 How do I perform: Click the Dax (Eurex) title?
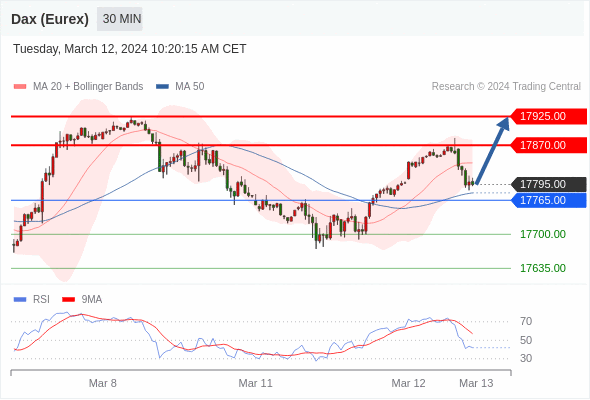pos(50,19)
